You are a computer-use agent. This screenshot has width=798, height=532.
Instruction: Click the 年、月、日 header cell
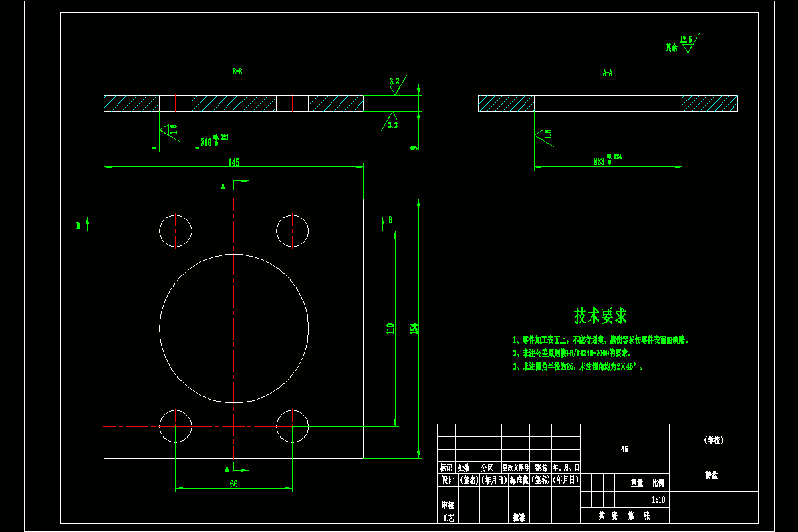(566, 467)
